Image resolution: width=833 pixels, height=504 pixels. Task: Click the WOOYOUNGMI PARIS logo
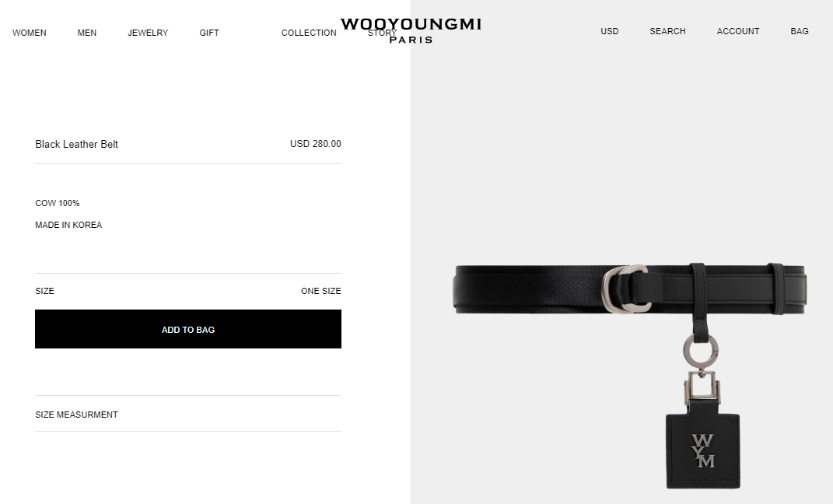point(411,30)
